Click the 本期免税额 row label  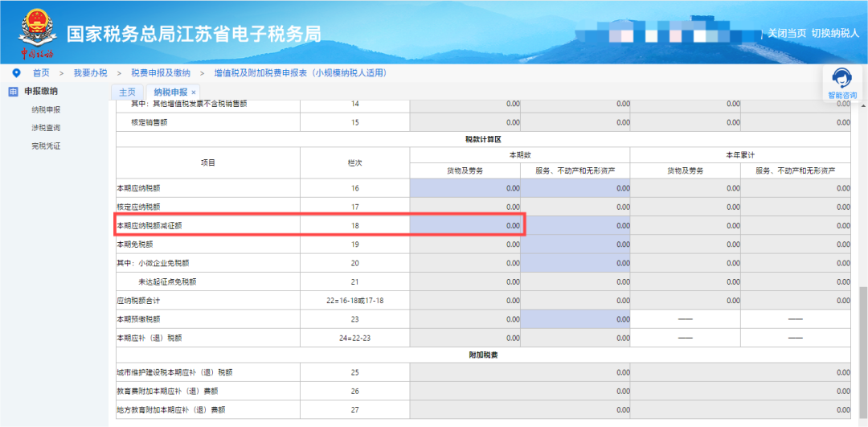[x=135, y=244]
